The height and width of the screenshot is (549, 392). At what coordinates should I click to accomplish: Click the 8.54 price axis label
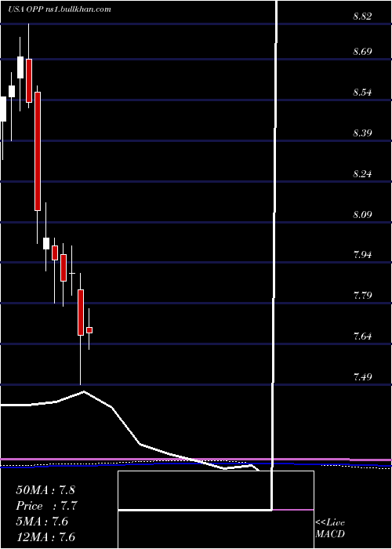click(x=362, y=93)
